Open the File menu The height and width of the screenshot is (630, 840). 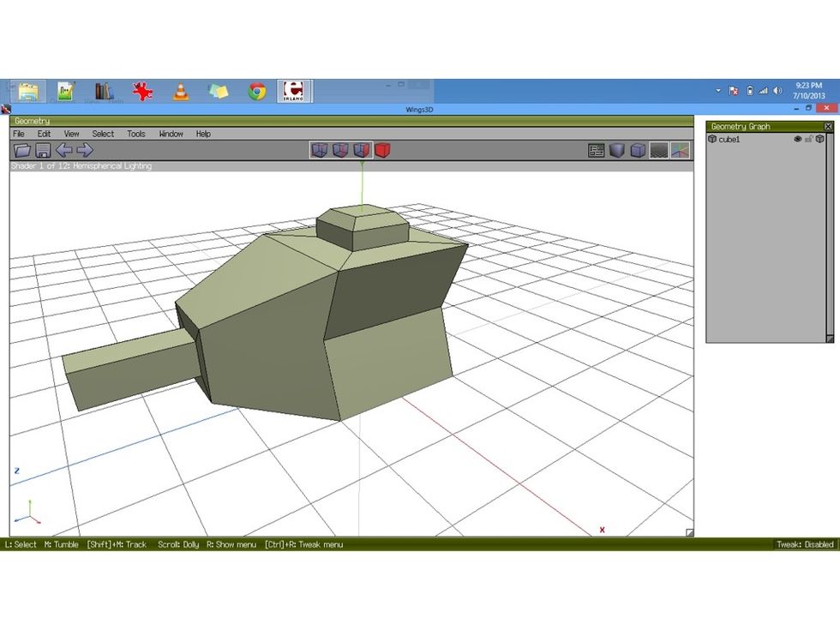click(x=17, y=134)
